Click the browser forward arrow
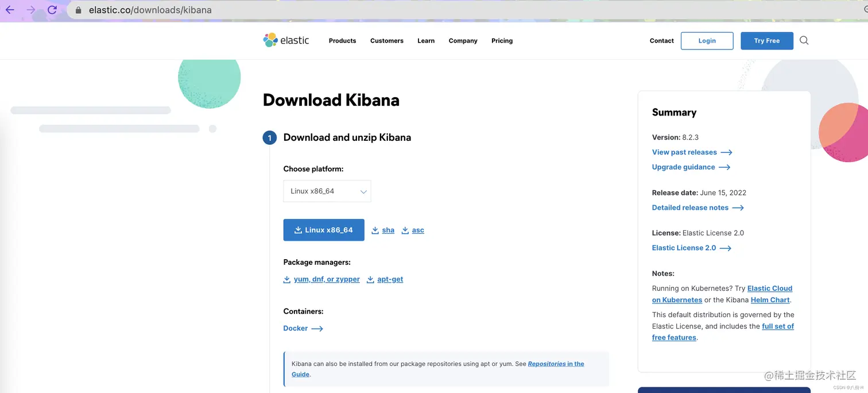Screen dimensions: 868x393 tap(31, 10)
